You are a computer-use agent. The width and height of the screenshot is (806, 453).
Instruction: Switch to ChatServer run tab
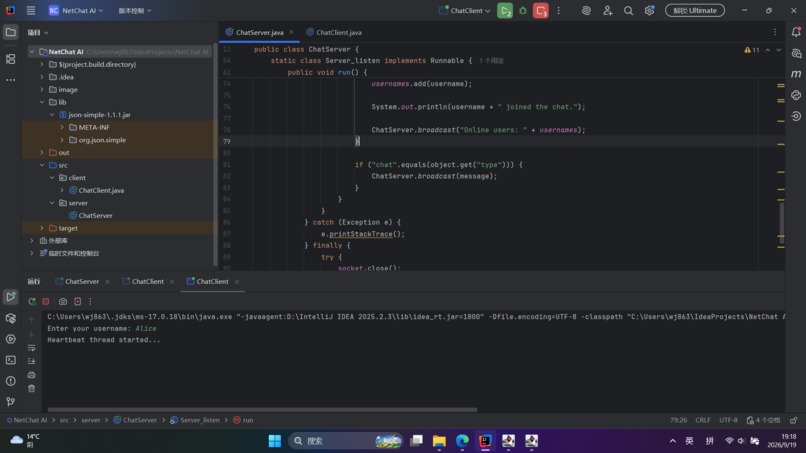point(78,282)
